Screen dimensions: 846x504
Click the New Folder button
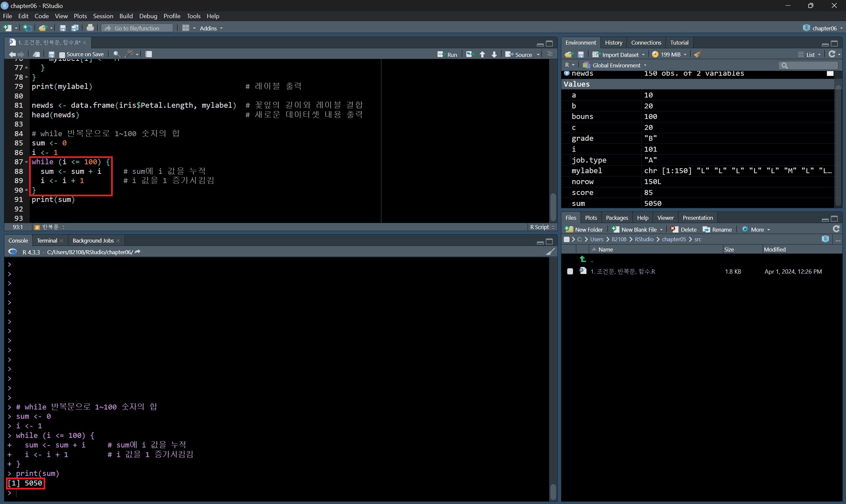(x=584, y=230)
